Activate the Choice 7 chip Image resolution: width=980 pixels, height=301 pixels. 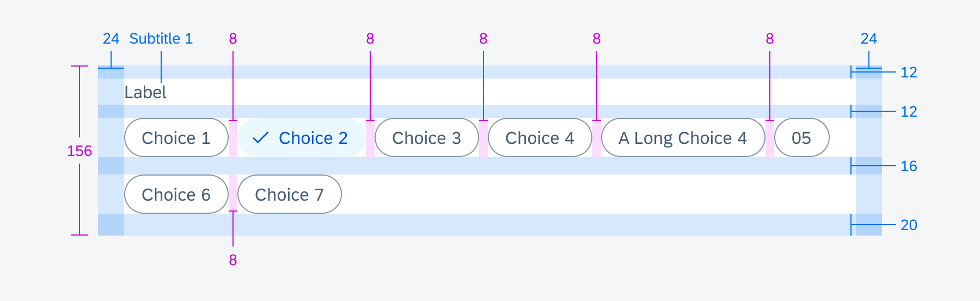(x=290, y=194)
